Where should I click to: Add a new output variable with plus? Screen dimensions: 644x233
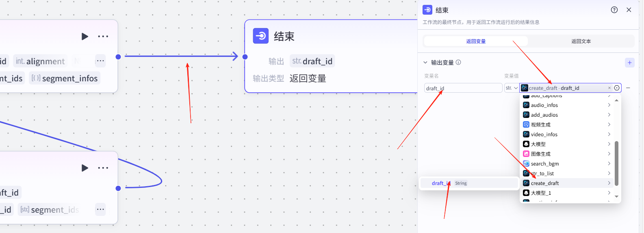(629, 63)
